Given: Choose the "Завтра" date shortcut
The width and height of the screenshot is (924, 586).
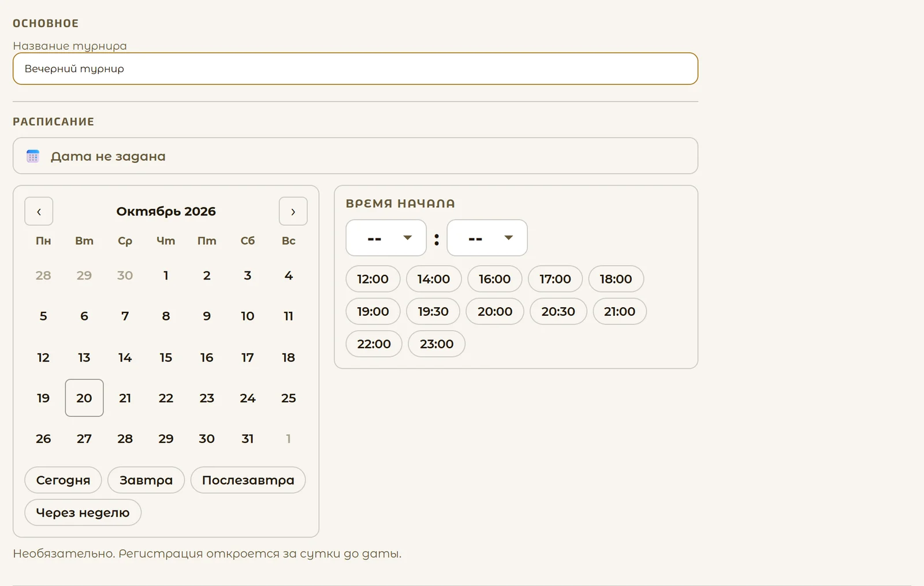Looking at the screenshot, I should 146,480.
